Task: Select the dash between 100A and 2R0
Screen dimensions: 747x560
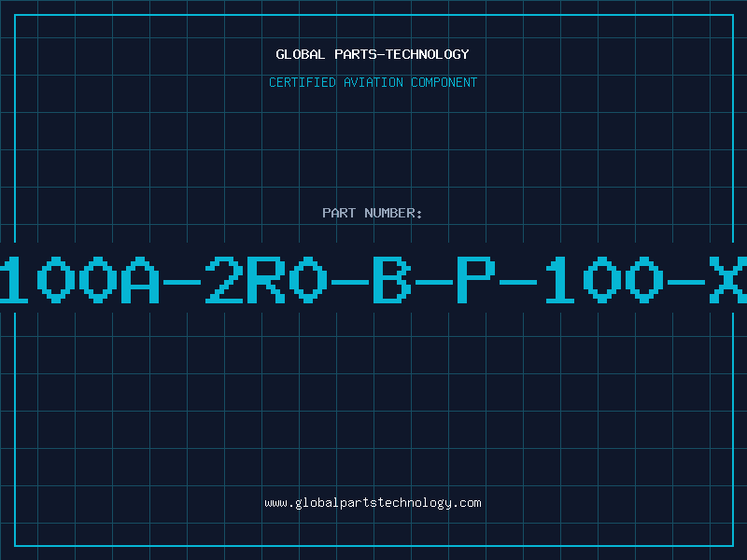Action: click(182, 283)
